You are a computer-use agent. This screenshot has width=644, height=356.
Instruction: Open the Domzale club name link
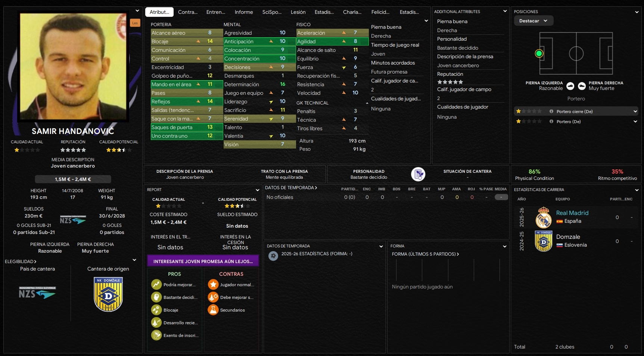(568, 237)
